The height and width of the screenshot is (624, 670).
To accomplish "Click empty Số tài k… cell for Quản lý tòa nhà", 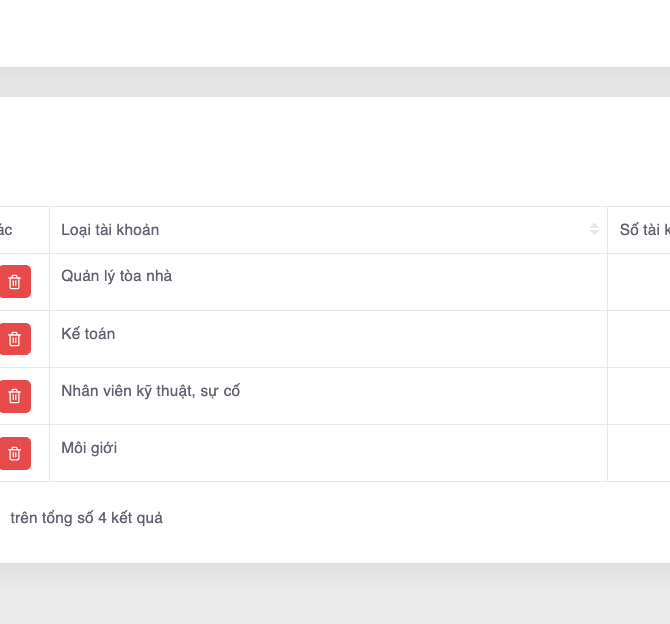I will (x=638, y=282).
